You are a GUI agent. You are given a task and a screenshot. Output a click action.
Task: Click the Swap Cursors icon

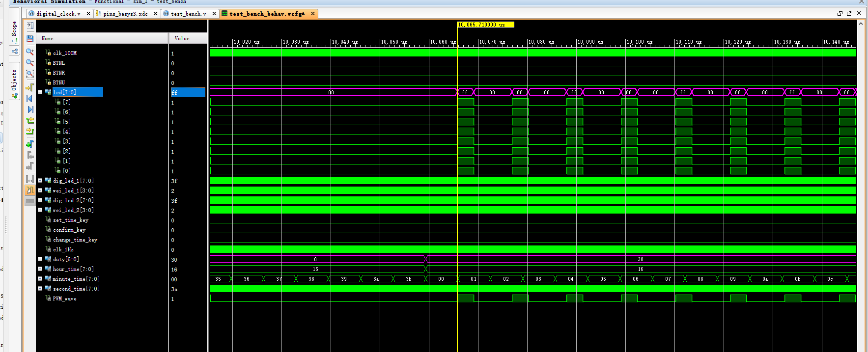[x=30, y=179]
